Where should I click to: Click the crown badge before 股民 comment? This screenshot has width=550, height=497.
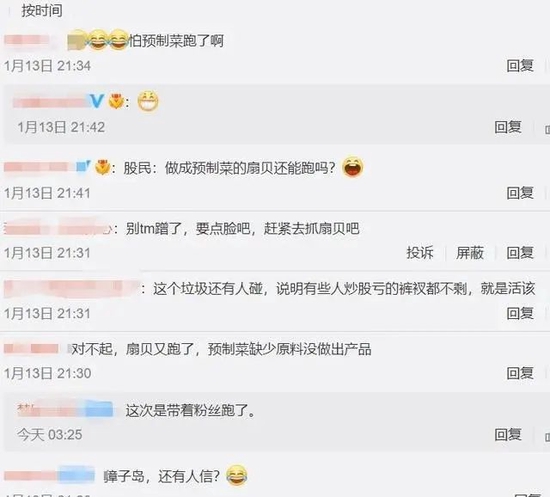pos(103,167)
